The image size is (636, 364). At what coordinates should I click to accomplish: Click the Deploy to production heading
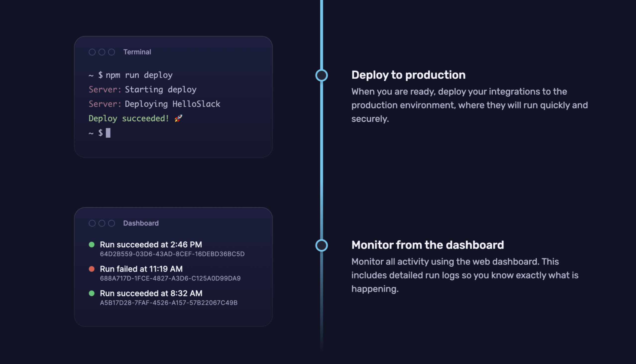pyautogui.click(x=408, y=75)
